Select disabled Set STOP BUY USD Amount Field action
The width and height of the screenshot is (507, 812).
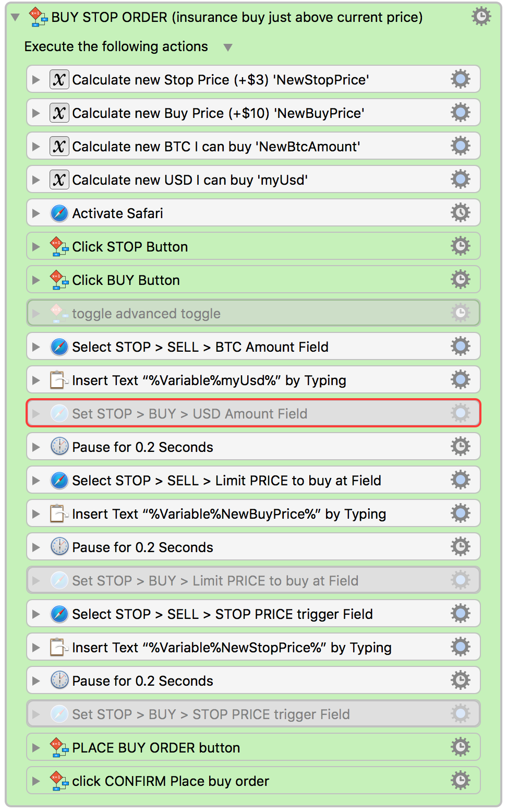[253, 413]
